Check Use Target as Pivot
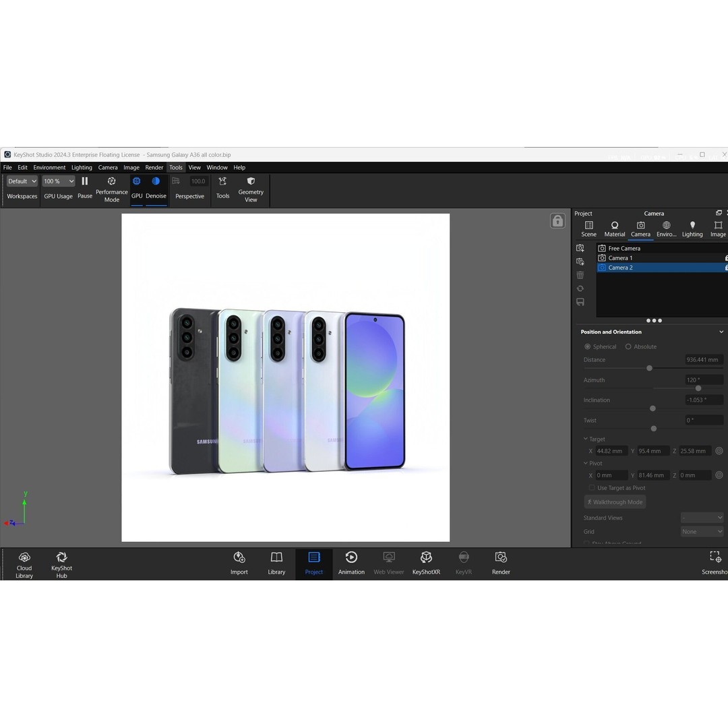 [x=592, y=488]
